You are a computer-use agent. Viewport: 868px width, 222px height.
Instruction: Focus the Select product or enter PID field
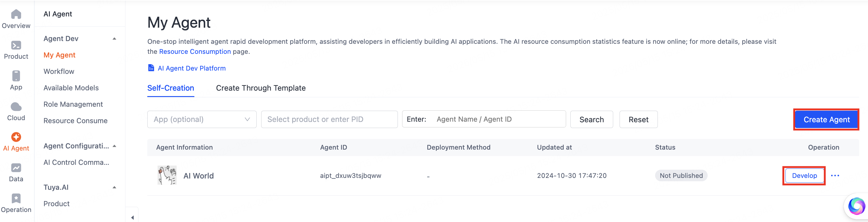(329, 120)
